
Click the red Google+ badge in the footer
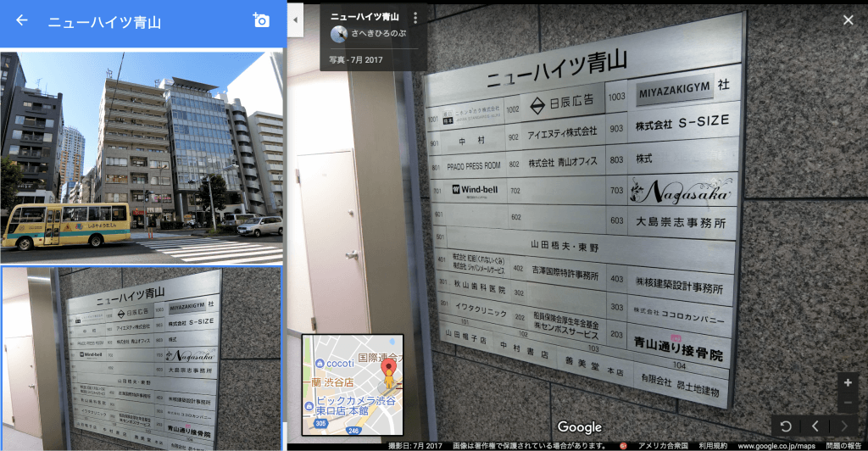tap(623, 445)
